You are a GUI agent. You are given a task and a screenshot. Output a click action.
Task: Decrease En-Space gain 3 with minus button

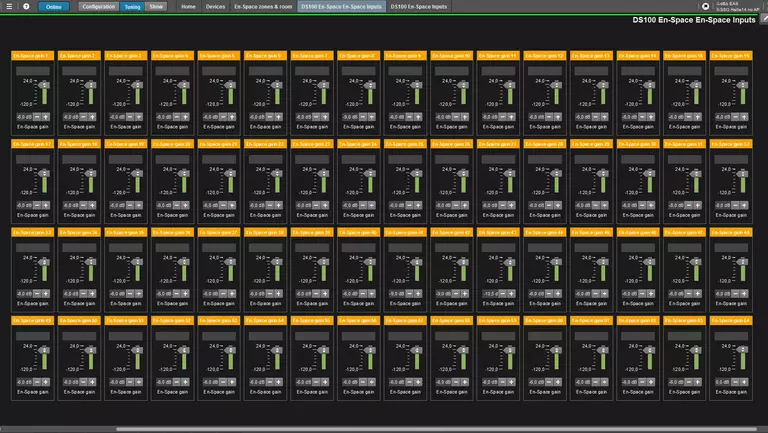pyautogui.click(x=130, y=117)
